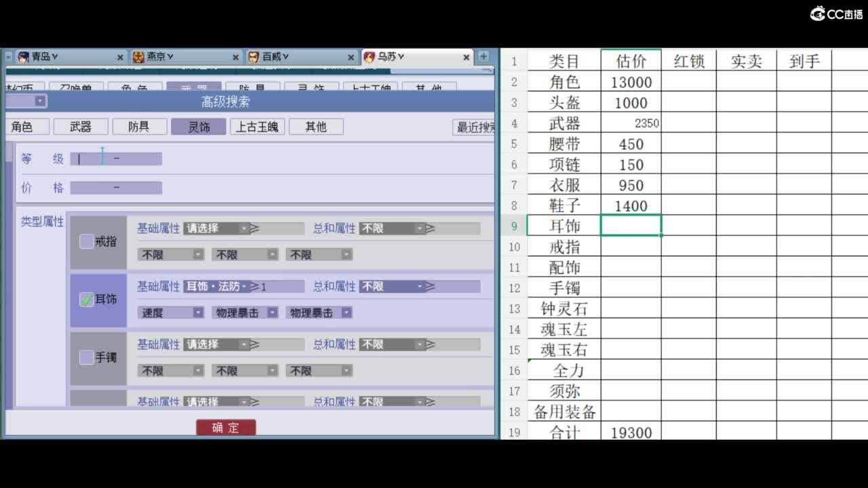Image resolution: width=868 pixels, height=488 pixels.
Task: Open the last 物理暴击 dropdown in 耳饰 row
Action: point(319,312)
